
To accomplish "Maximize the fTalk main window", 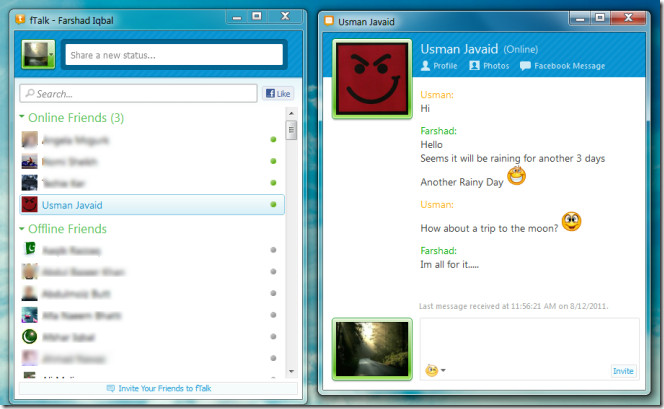I will coord(256,17).
